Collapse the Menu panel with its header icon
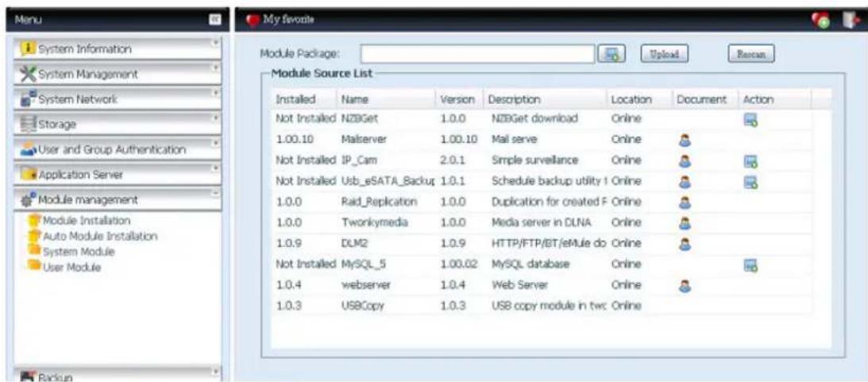The width and height of the screenshot is (868, 382). [x=214, y=19]
